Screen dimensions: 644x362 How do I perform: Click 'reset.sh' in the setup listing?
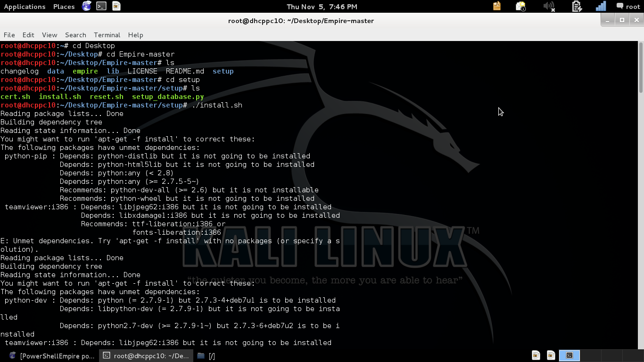[107, 97]
